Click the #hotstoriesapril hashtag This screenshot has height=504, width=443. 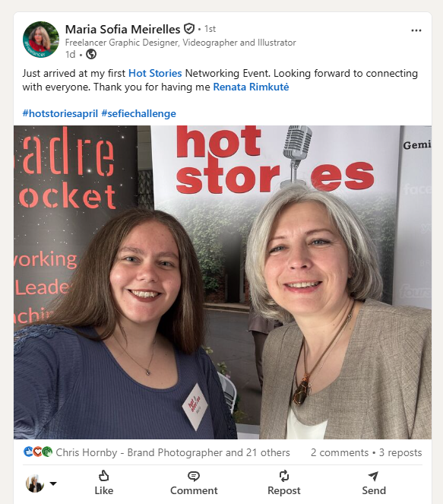60,113
